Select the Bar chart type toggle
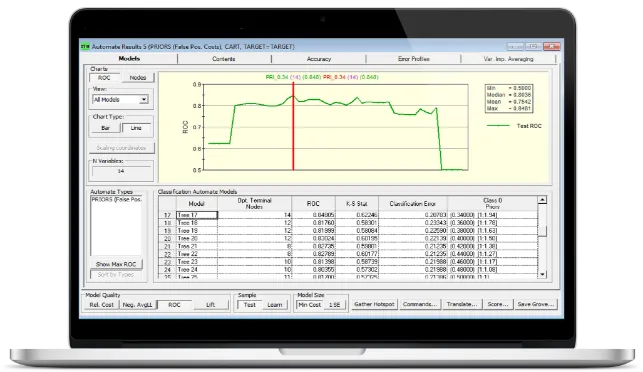 click(x=105, y=128)
